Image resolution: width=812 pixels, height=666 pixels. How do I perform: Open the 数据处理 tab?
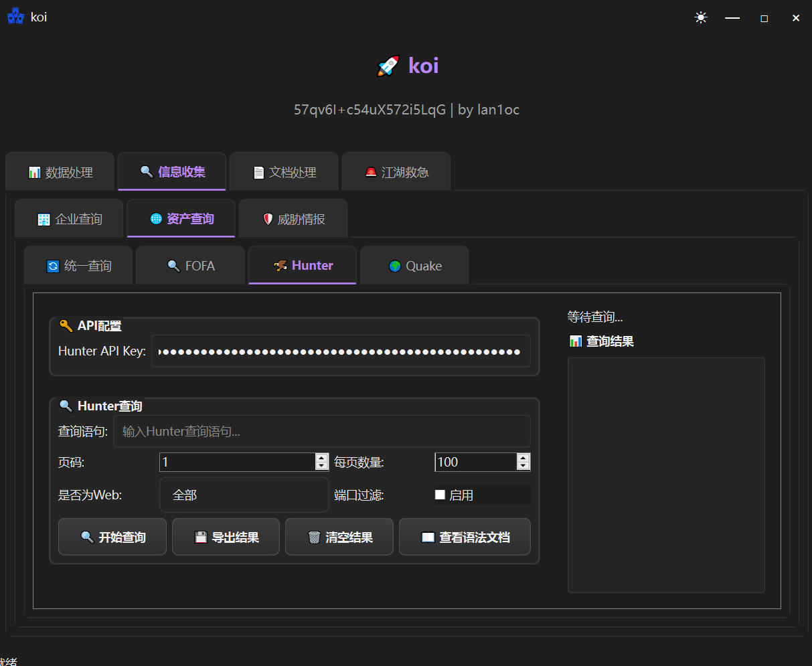click(x=61, y=172)
